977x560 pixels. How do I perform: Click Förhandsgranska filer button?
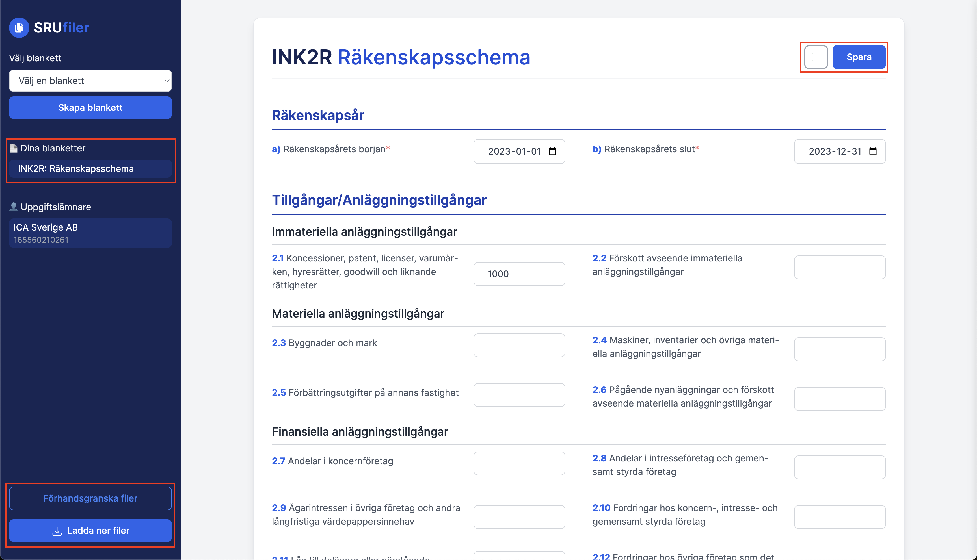(x=90, y=498)
